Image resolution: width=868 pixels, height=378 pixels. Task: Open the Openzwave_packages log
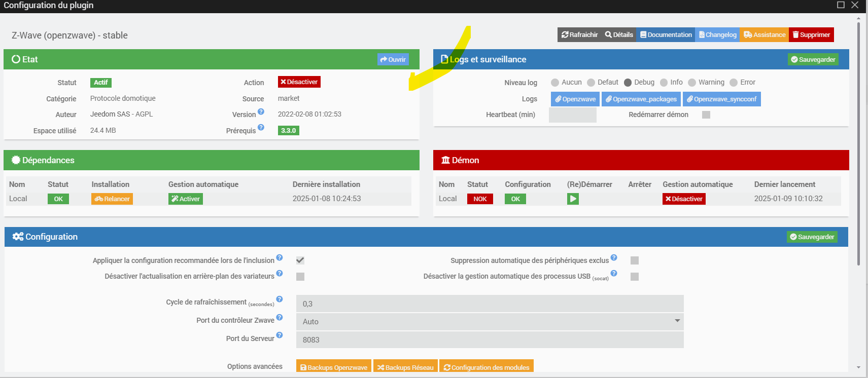click(641, 99)
